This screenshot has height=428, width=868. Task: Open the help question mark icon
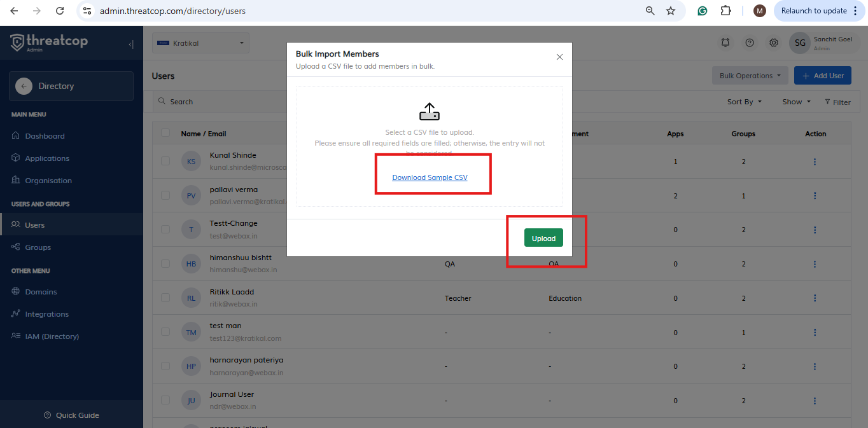pos(750,43)
